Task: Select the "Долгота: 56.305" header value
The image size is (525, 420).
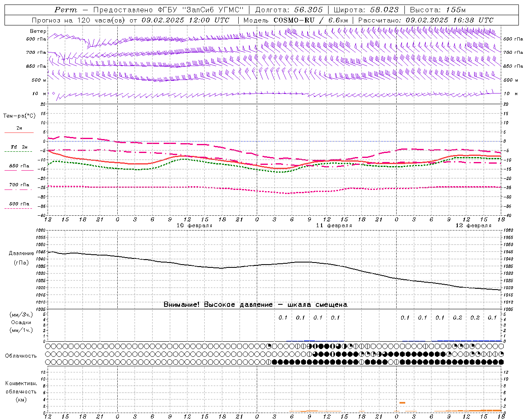Action: click(289, 10)
